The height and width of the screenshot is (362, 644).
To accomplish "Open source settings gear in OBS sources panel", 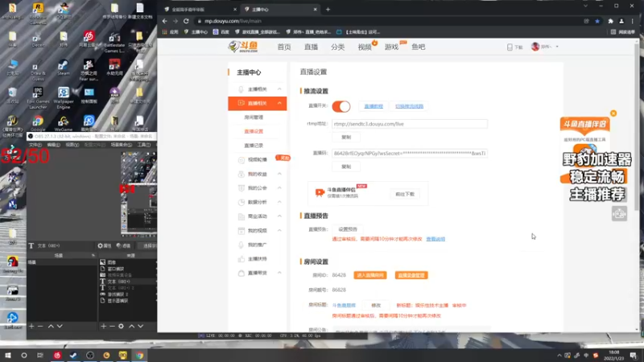I will (x=122, y=326).
